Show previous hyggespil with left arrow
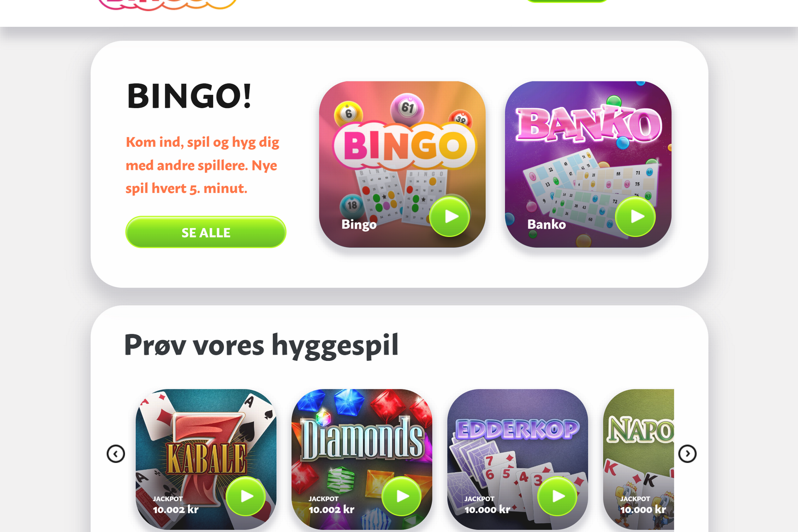Image resolution: width=798 pixels, height=532 pixels. point(116,454)
